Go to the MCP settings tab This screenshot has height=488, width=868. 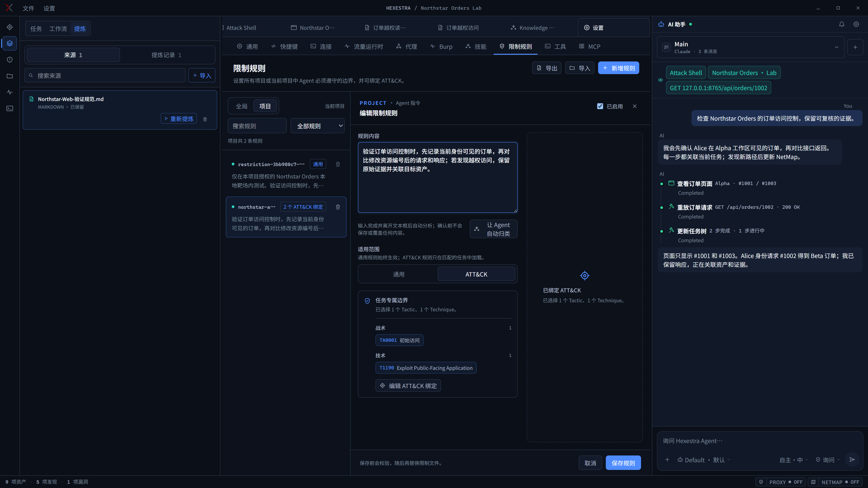(x=590, y=47)
